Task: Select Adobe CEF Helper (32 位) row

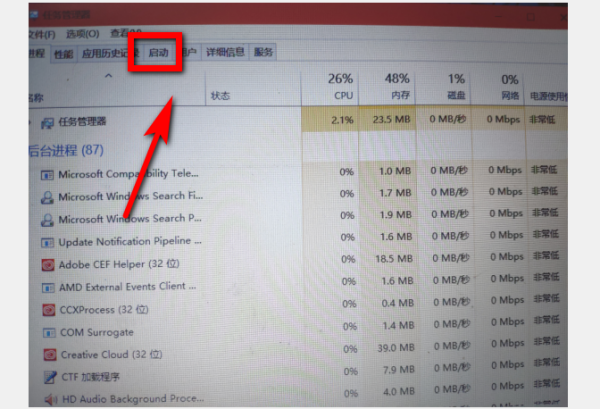Action: pyautogui.click(x=298, y=261)
